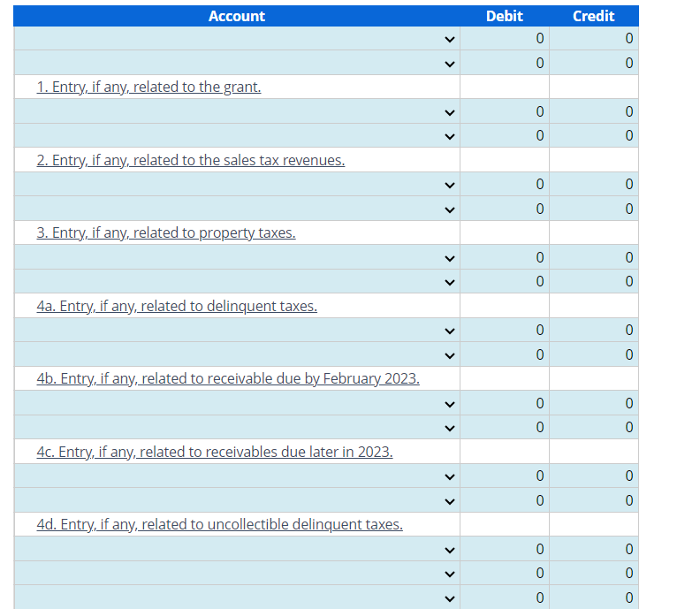Click '3. Entry, if any, related to property taxes.'
700x609 pixels.
pos(166,232)
